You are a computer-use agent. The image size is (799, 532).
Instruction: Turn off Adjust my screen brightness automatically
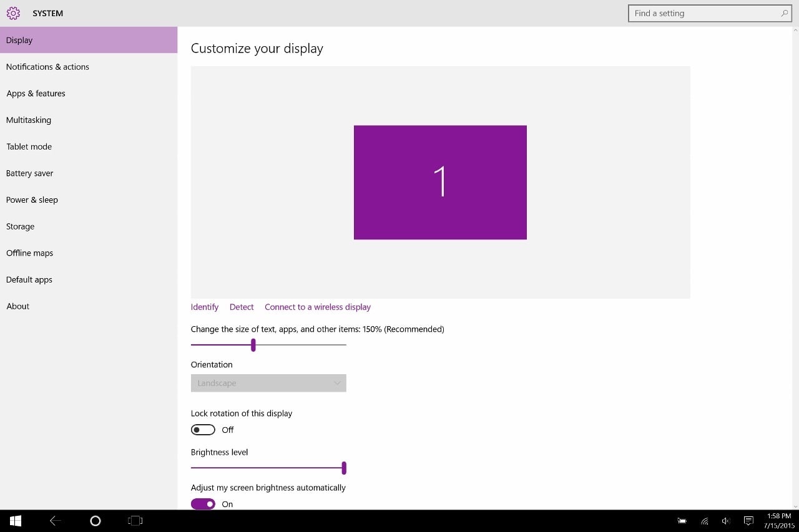(202, 503)
